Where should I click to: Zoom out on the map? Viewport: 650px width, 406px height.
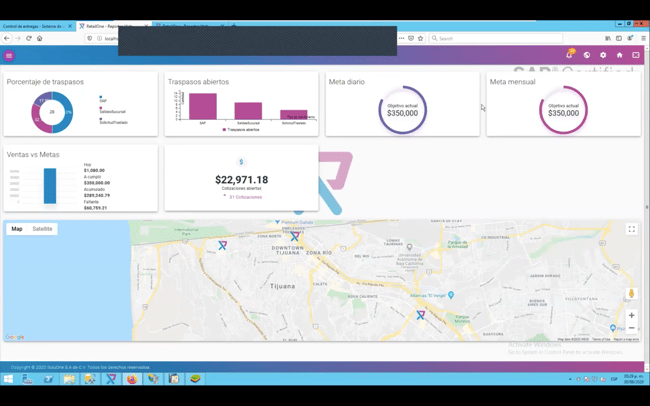pos(631,328)
